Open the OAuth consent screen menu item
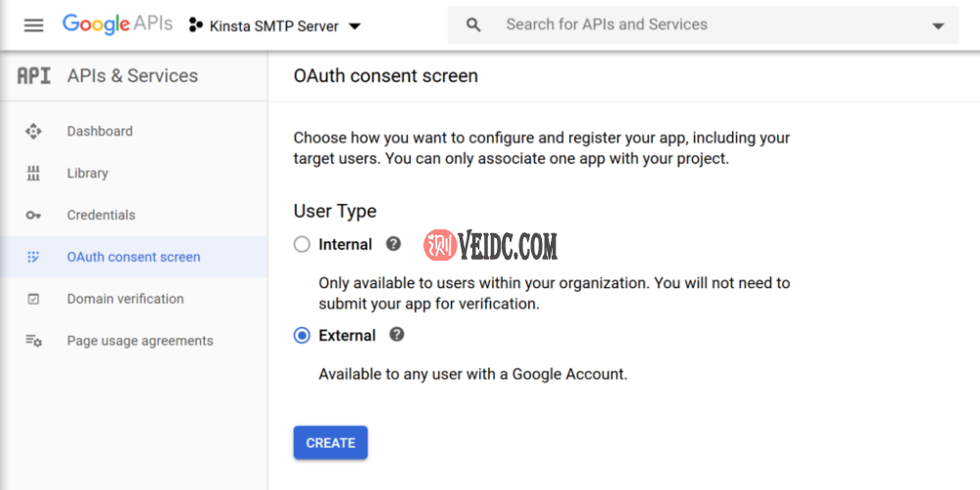Viewport: 980px width, 490px height. click(133, 257)
